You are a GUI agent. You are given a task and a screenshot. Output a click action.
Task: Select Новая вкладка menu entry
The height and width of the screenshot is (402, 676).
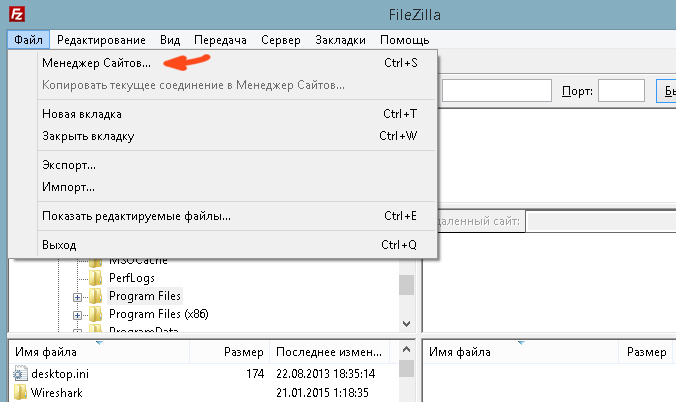click(237, 114)
